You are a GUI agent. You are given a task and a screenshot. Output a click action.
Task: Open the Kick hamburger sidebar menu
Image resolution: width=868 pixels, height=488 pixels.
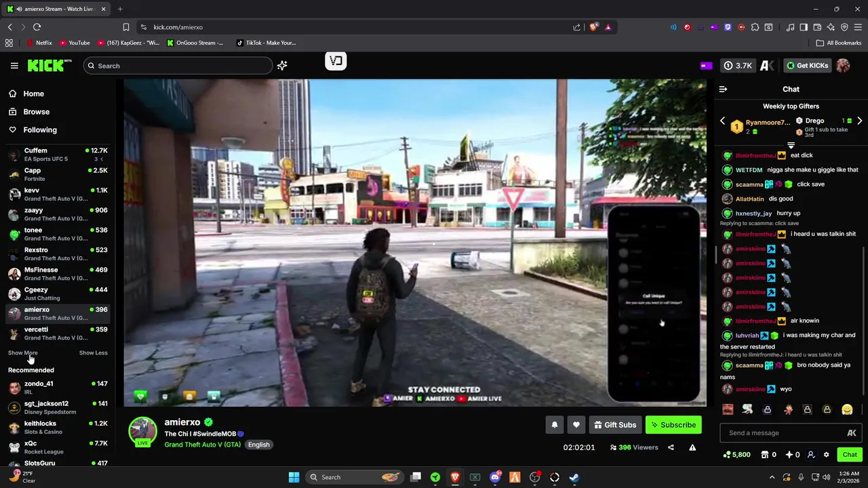tap(14, 66)
